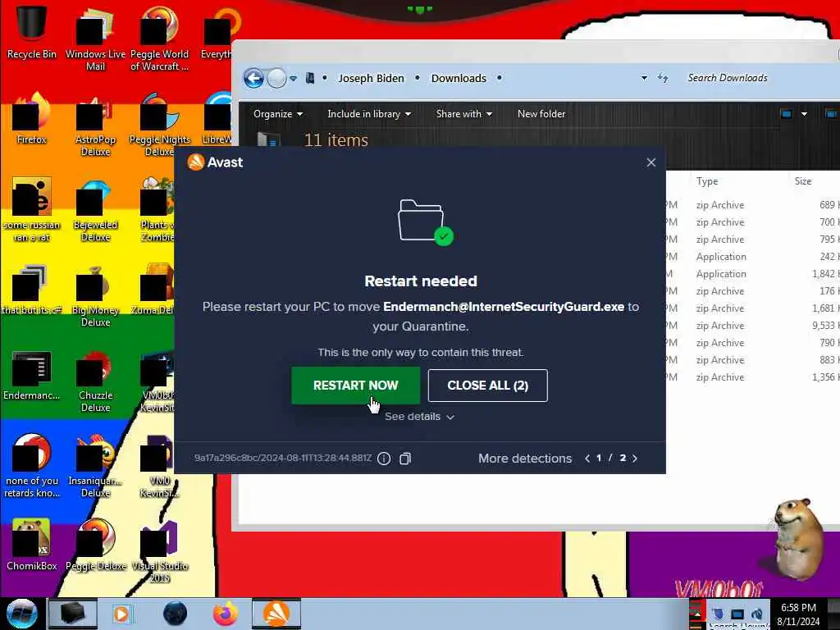Open the Firefox desktop icon
The height and width of the screenshot is (630, 840).
point(31,118)
